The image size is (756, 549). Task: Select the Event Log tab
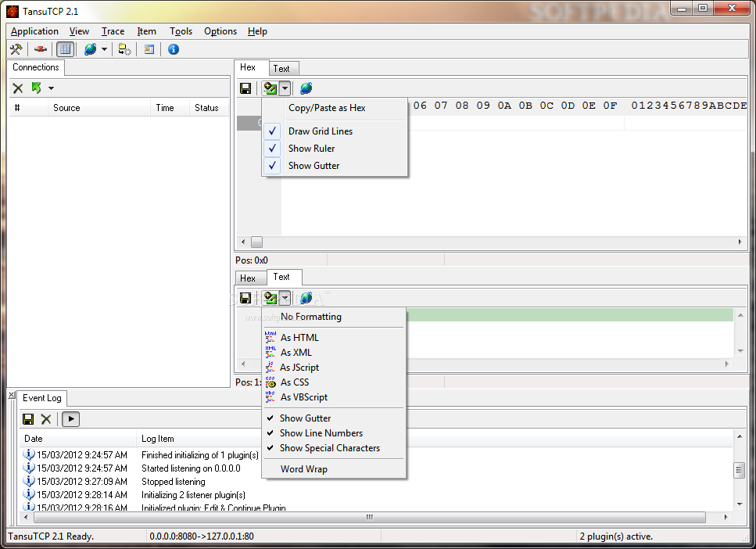(42, 398)
